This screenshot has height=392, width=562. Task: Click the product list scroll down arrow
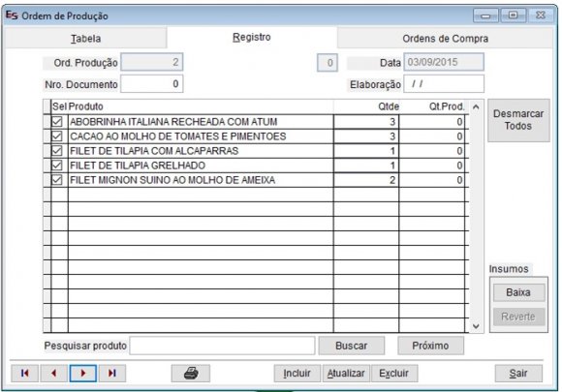(476, 326)
